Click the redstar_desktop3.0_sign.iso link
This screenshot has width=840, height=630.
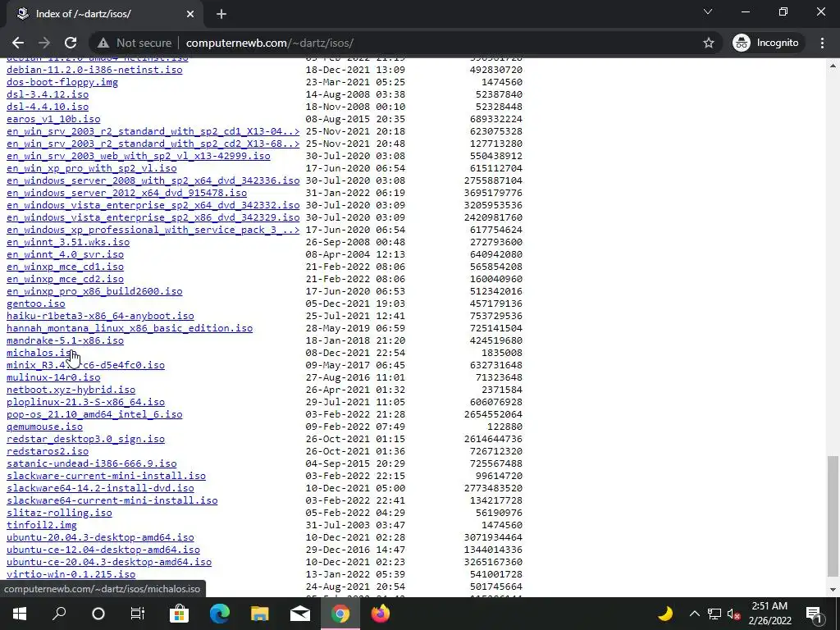click(x=85, y=440)
